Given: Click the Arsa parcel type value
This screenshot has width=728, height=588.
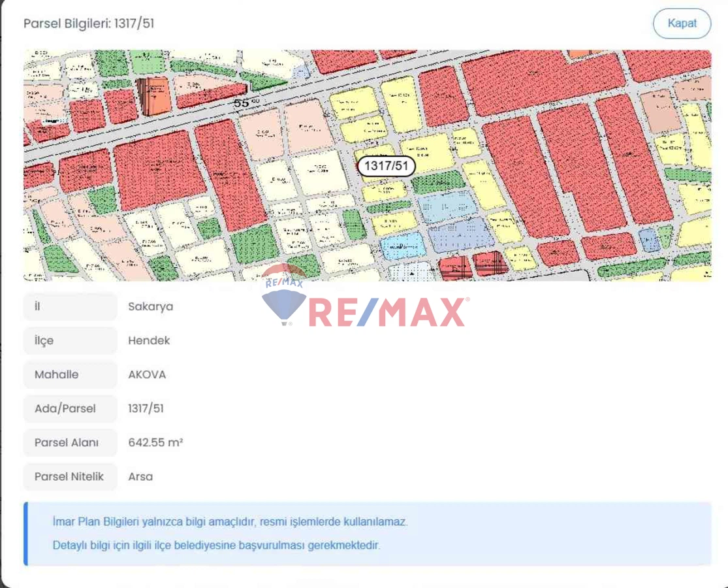Looking at the screenshot, I should tap(140, 476).
